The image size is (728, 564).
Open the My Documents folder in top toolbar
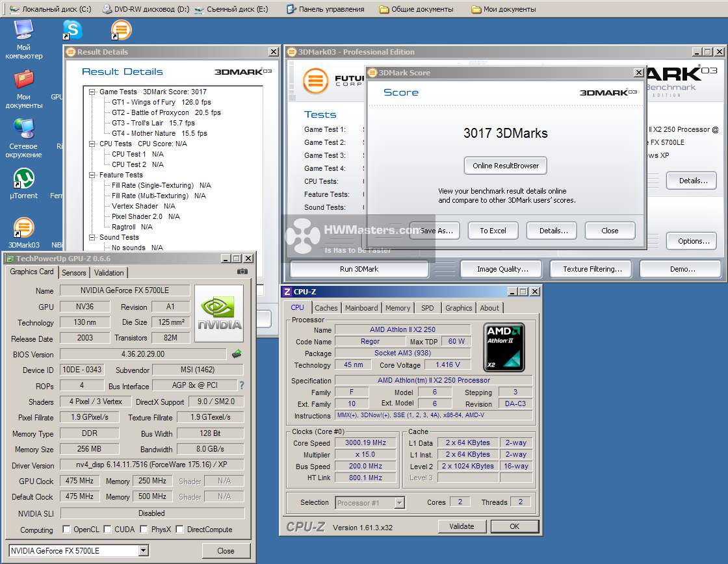click(503, 9)
